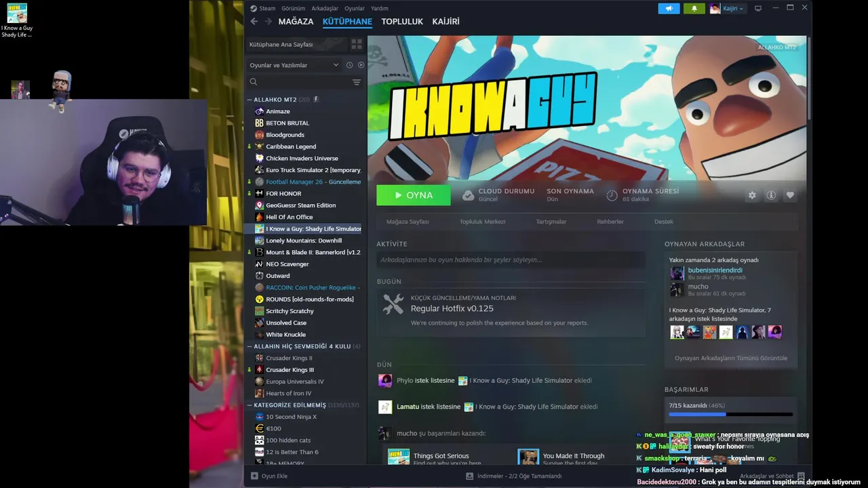Screen dimensions: 868x488
Task: Click the playtime clock icon
Action: (x=612, y=195)
